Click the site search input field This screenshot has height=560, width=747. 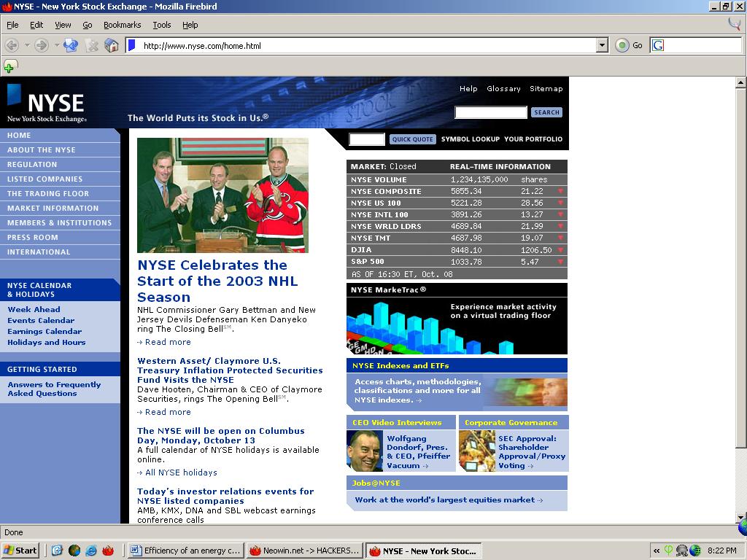491,112
